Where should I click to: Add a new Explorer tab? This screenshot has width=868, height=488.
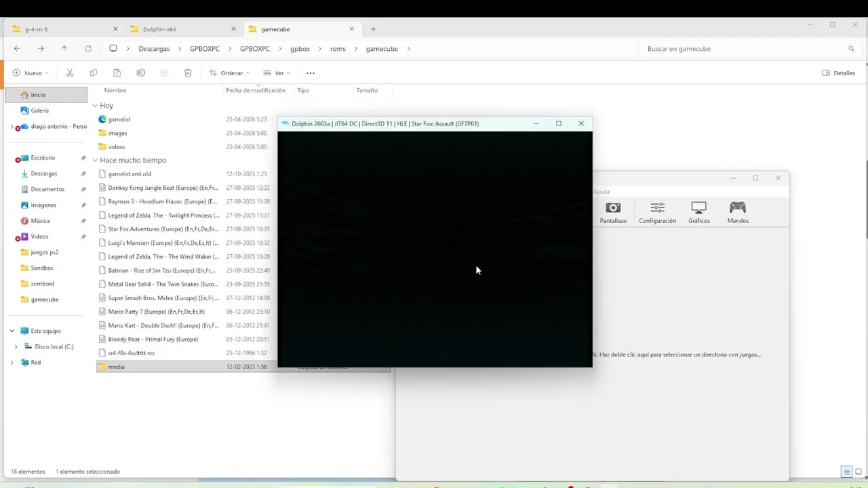point(373,29)
